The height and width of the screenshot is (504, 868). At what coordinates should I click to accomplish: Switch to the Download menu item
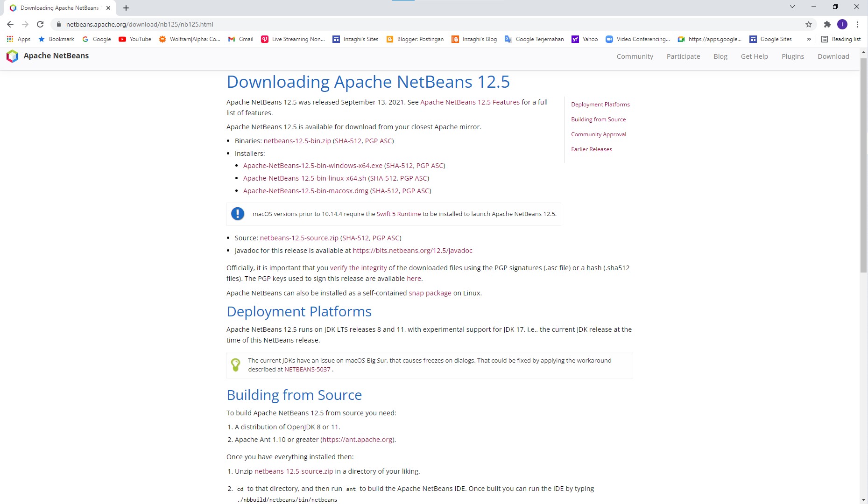click(833, 56)
